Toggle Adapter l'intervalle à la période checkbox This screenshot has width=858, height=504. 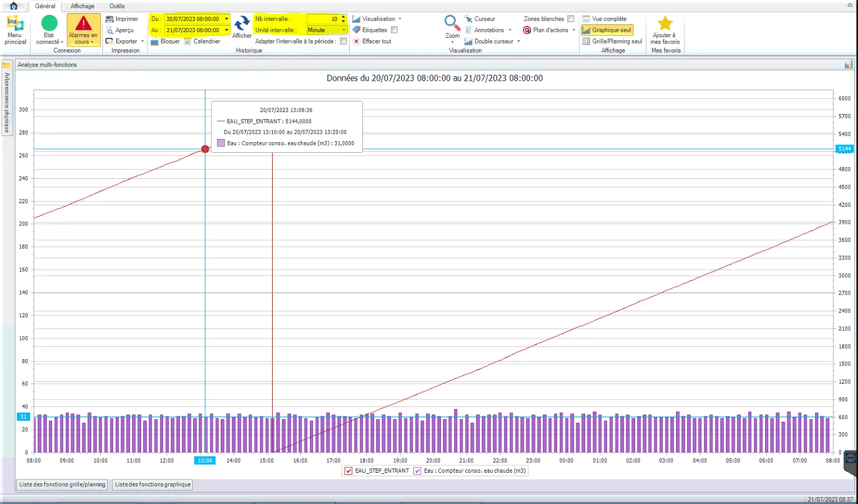tap(343, 41)
